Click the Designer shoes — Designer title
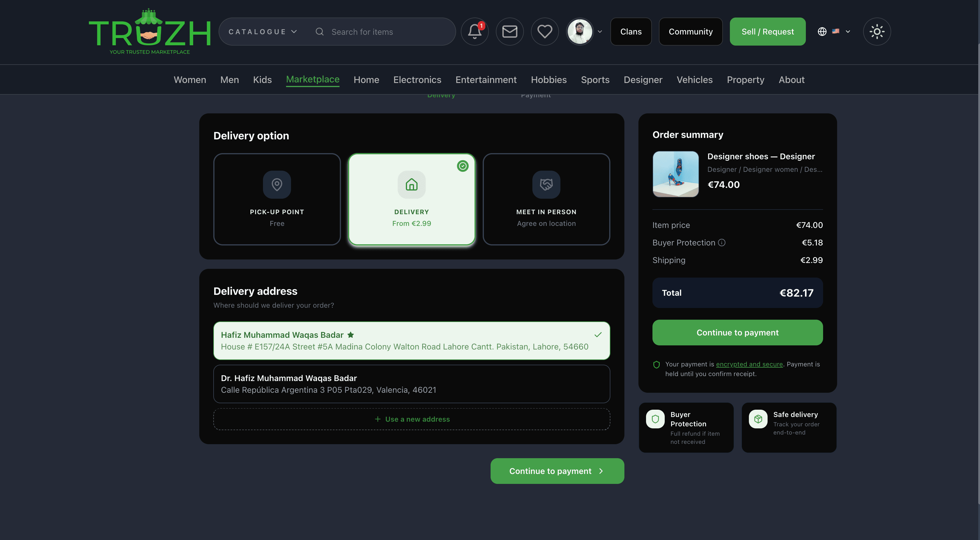The image size is (980, 540). (x=761, y=156)
